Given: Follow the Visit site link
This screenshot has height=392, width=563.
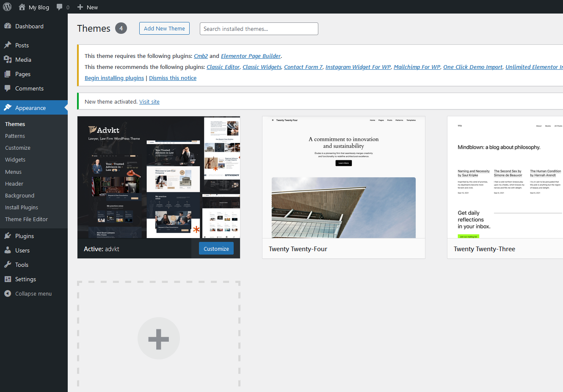Looking at the screenshot, I should pyautogui.click(x=149, y=101).
